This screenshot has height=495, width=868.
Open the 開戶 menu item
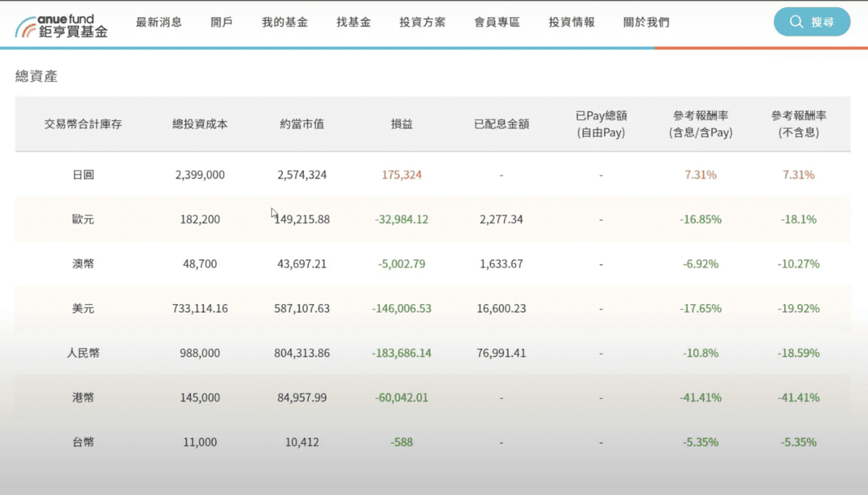click(222, 22)
